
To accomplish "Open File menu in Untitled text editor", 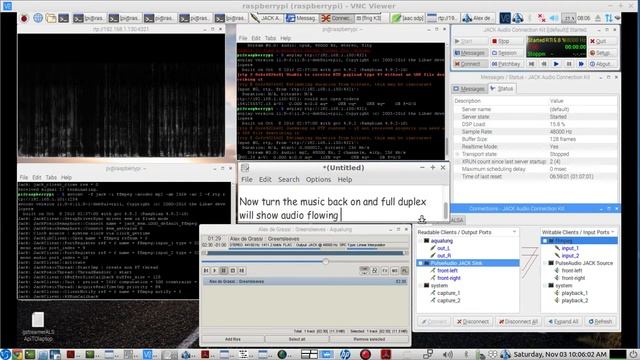I will (247, 180).
